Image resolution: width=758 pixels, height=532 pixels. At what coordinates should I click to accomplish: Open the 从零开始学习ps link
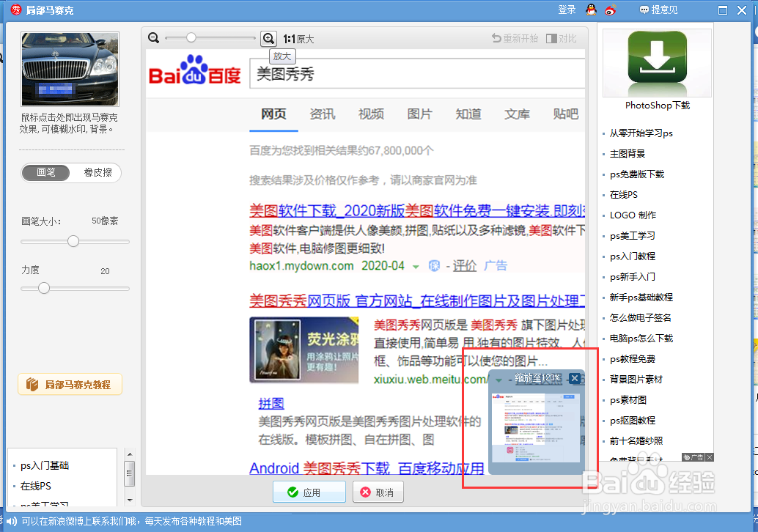click(641, 133)
